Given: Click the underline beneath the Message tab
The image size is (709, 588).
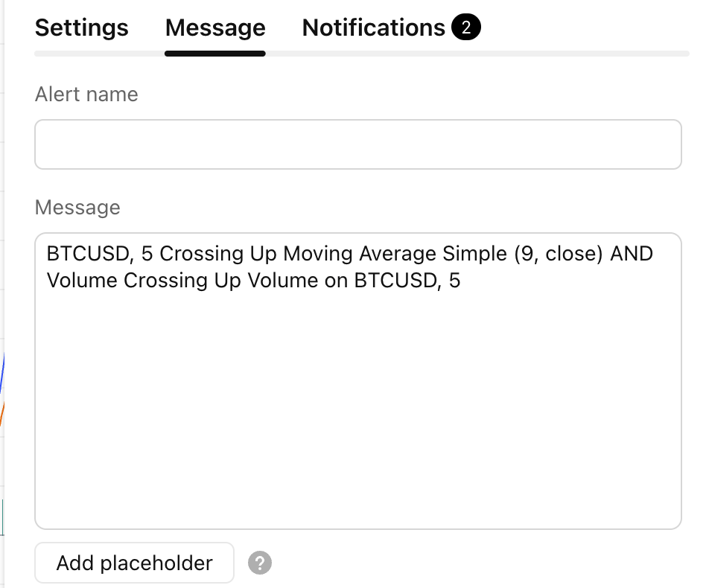Looking at the screenshot, I should point(215,54).
